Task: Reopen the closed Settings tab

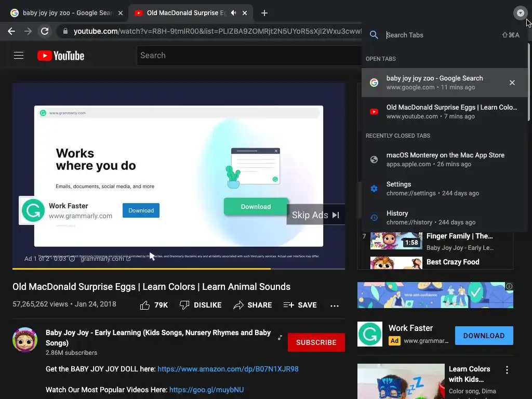Action: [x=445, y=189]
